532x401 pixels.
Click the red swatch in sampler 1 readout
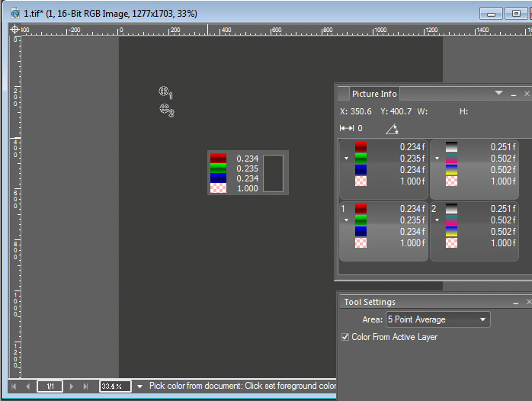(361, 209)
